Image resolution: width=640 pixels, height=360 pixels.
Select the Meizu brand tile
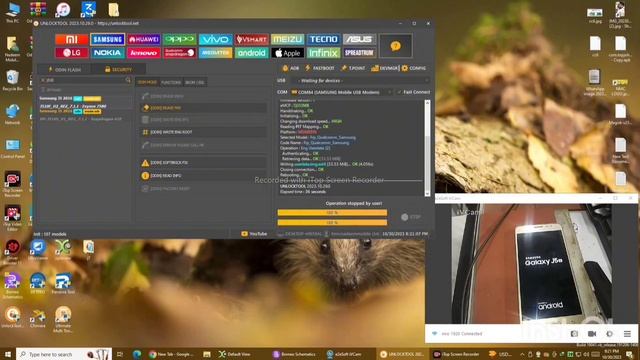point(287,39)
